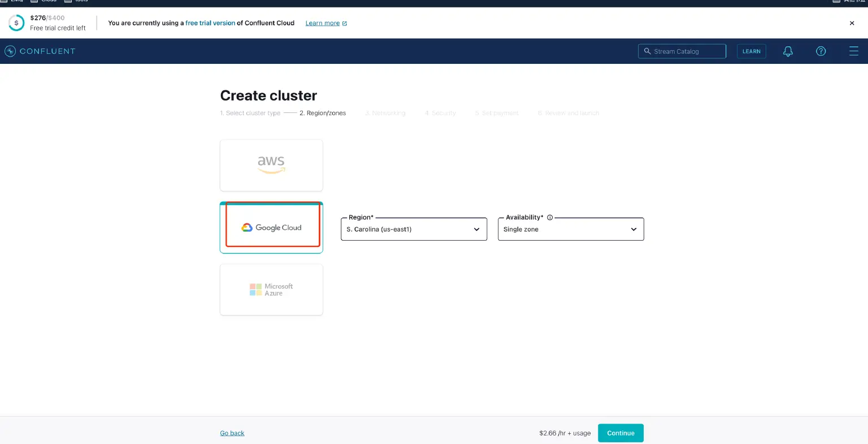Choose the Microsoft Azure provider card
The width and height of the screenshot is (868, 444).
coord(271,289)
